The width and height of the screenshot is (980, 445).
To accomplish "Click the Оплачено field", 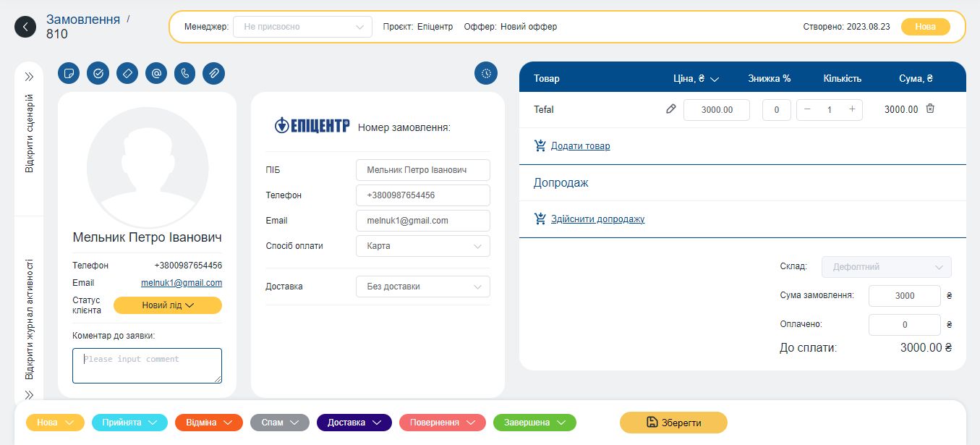I will click(905, 325).
